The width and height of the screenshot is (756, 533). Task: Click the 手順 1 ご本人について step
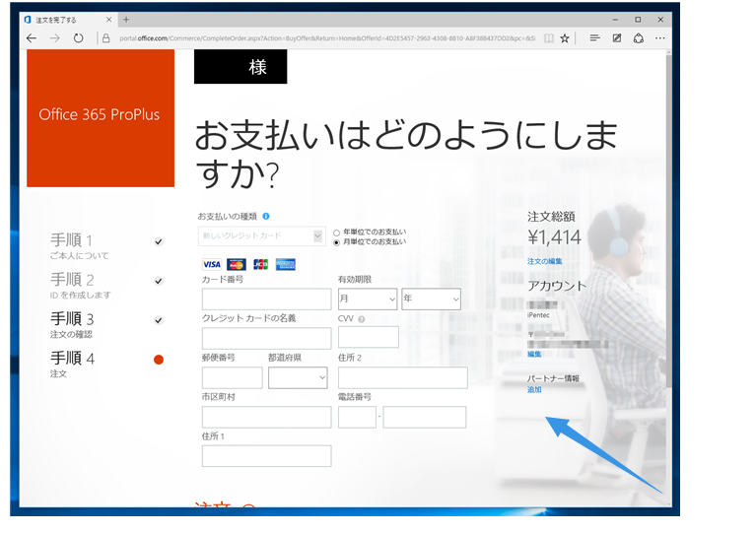(x=80, y=245)
